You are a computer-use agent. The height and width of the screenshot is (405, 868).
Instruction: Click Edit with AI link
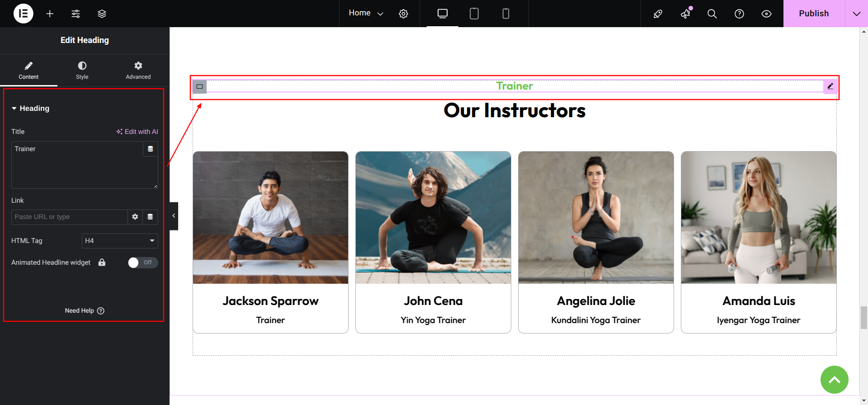tap(137, 132)
